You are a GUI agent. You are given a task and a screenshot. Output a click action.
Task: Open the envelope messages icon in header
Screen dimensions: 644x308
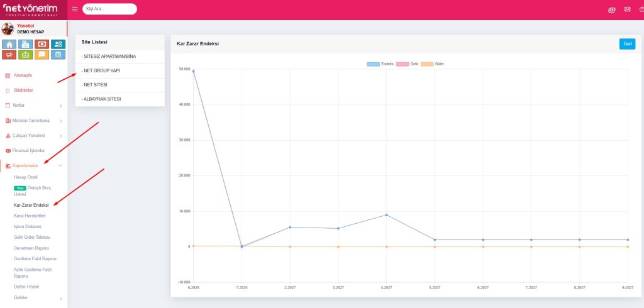[627, 9]
